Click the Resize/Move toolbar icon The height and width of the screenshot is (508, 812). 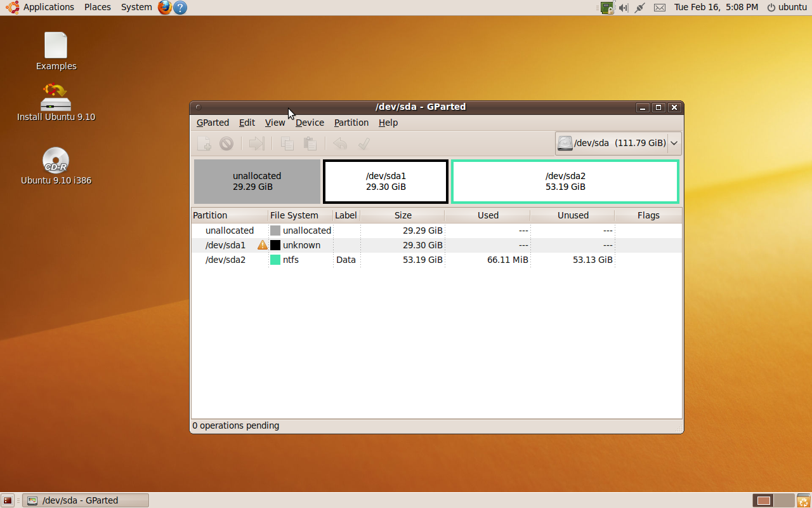(x=256, y=144)
